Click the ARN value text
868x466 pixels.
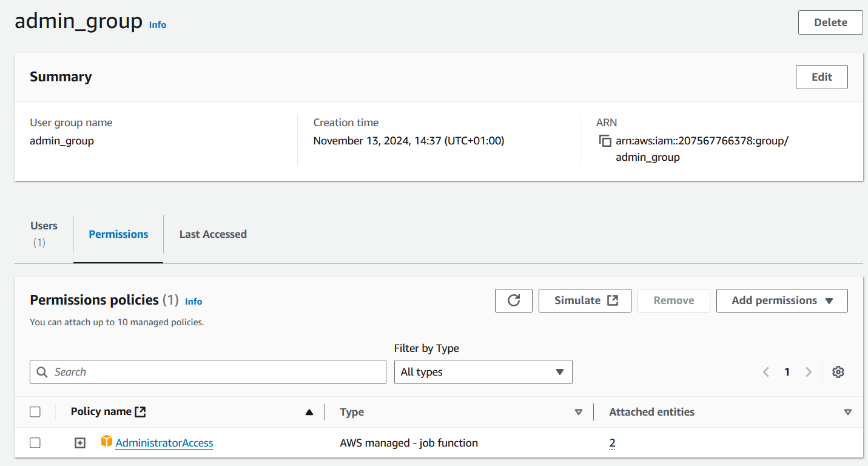[x=702, y=149]
